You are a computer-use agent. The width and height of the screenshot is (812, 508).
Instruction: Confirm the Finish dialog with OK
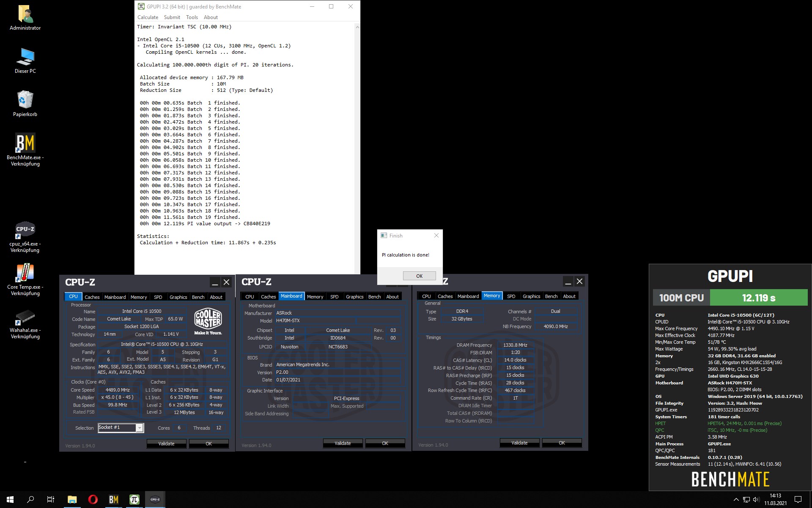(x=419, y=276)
